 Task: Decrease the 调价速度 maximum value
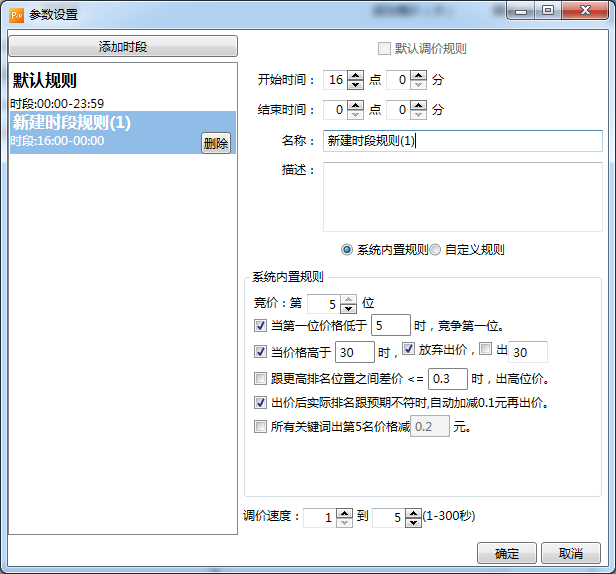pyautogui.click(x=413, y=523)
